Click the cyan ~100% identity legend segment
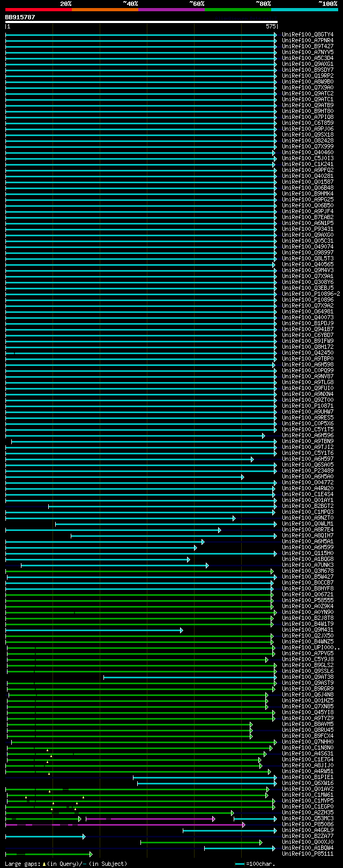Screen dimensions: 343x868 coord(304,9)
